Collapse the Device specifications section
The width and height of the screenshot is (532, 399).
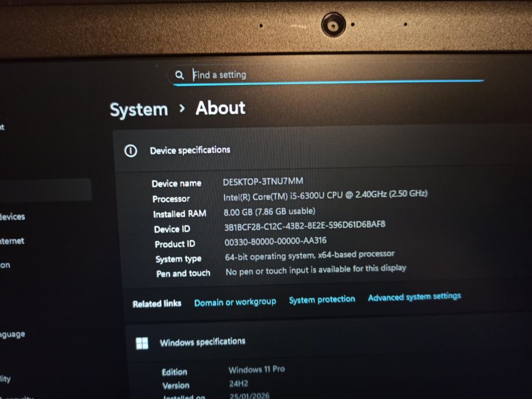[322, 149]
